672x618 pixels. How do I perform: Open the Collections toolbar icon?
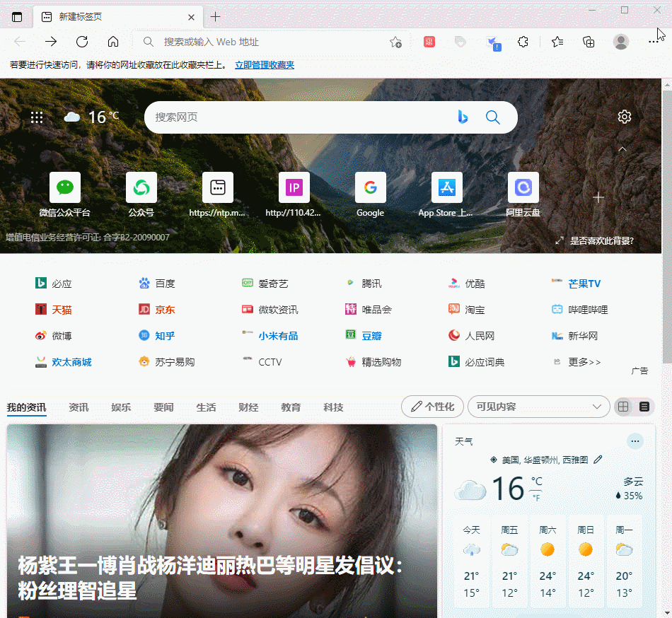(589, 42)
